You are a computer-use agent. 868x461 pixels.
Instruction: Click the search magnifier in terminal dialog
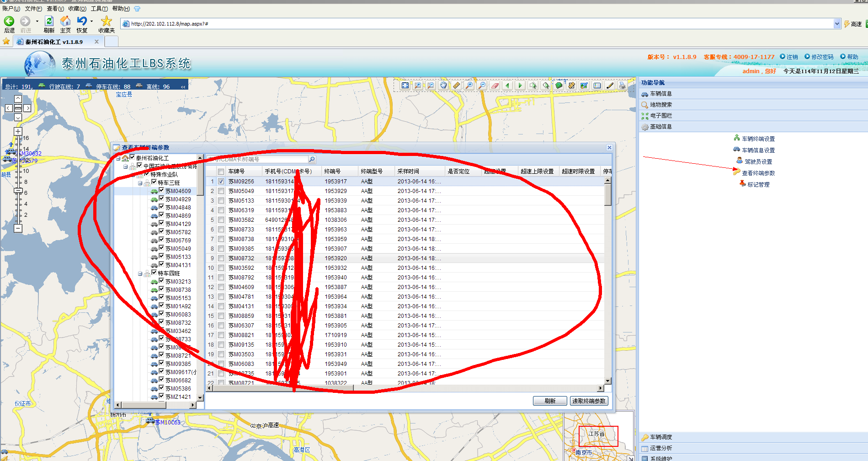(312, 159)
